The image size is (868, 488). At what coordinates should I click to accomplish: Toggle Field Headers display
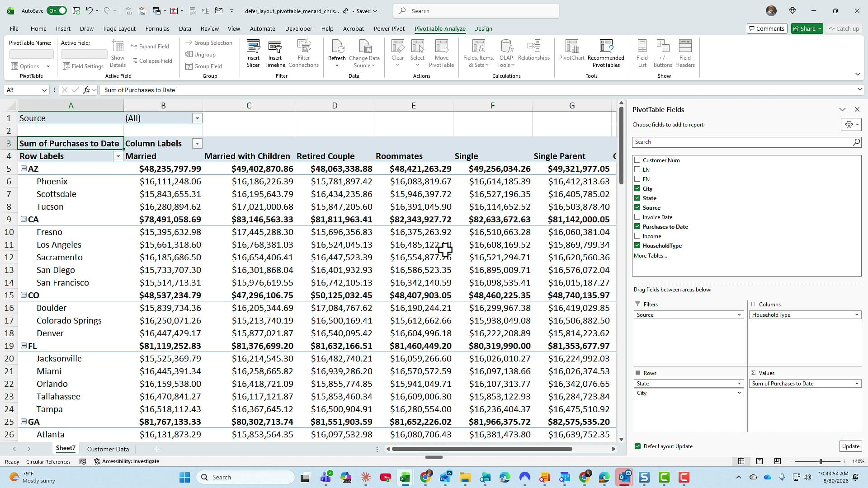(685, 53)
